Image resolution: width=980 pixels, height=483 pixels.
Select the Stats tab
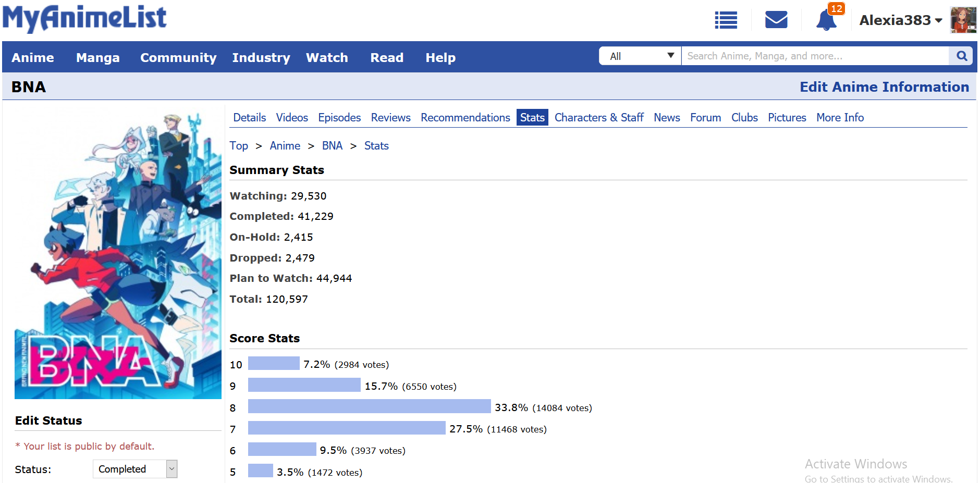532,117
